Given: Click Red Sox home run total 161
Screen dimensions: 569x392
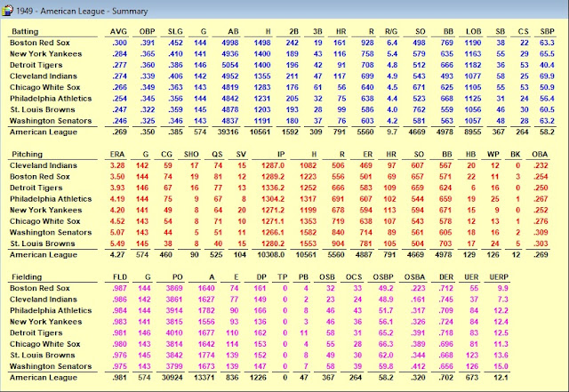Looking at the screenshot, I should (x=340, y=43).
